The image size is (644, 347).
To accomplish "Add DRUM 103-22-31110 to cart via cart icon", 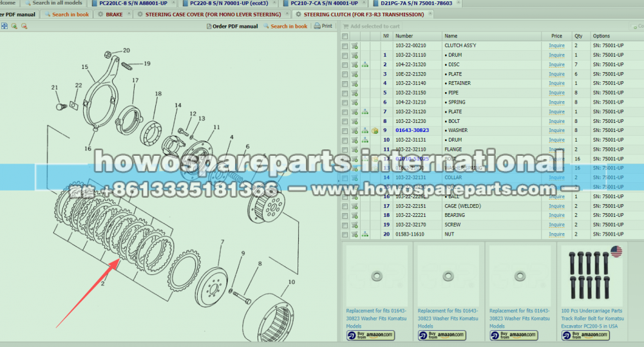I will click(x=354, y=55).
